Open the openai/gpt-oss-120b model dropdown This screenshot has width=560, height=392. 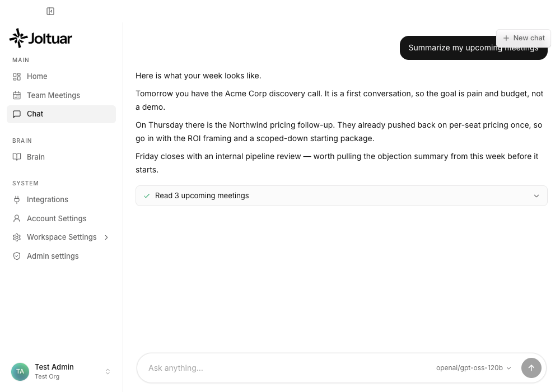pyautogui.click(x=474, y=368)
